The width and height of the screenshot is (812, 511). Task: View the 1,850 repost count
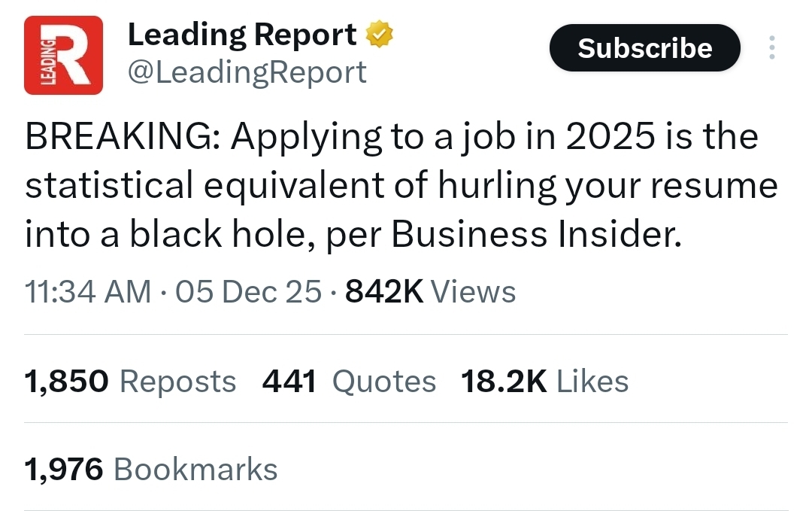(x=67, y=382)
